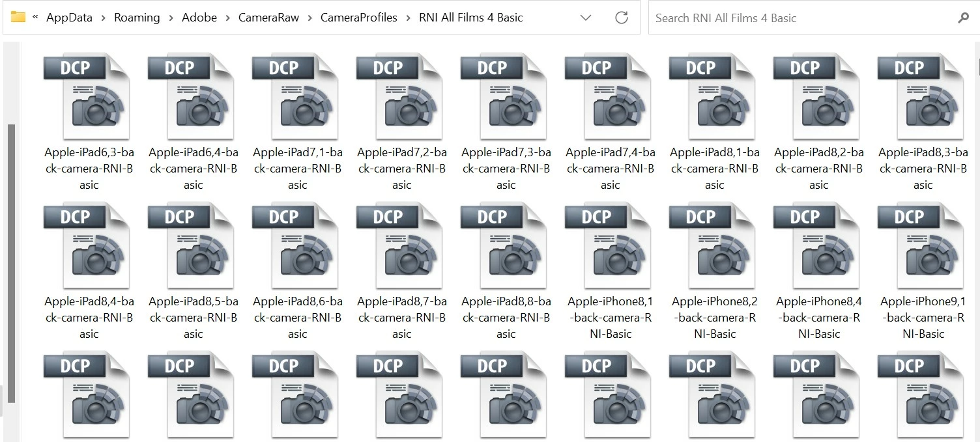
Task: Select the Apple-iPad6,3-back-camera-RNI-Basic DCP file icon
Action: point(87,96)
